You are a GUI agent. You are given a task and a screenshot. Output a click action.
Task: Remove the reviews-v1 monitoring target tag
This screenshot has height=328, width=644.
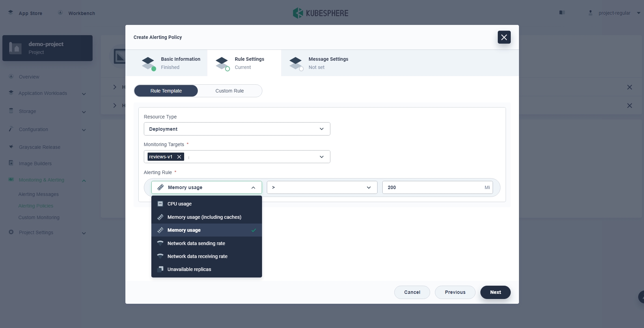pyautogui.click(x=179, y=157)
